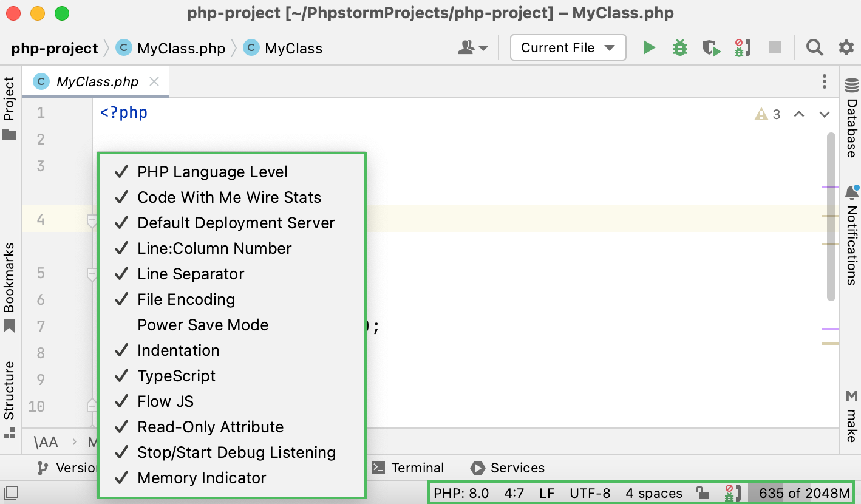Go to next highlighted error arrow

[x=824, y=114]
